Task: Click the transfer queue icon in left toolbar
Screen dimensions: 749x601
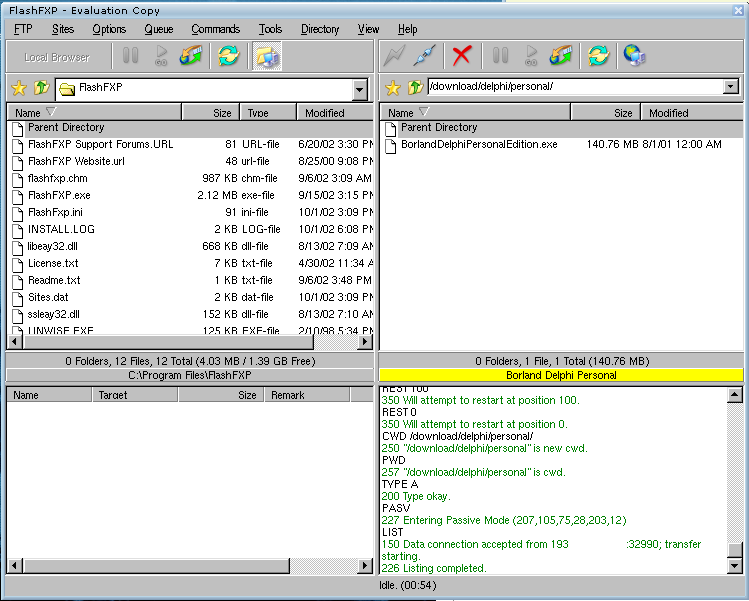Action: (191, 56)
